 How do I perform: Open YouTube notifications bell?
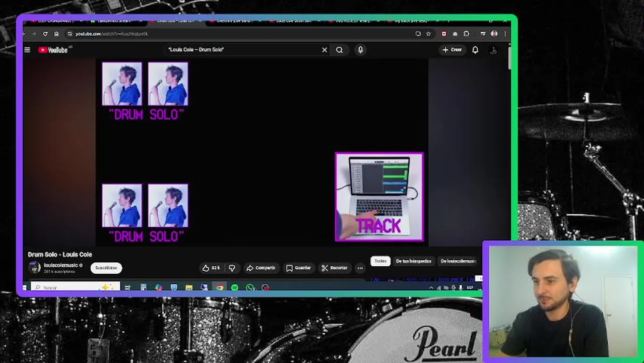pyautogui.click(x=475, y=50)
